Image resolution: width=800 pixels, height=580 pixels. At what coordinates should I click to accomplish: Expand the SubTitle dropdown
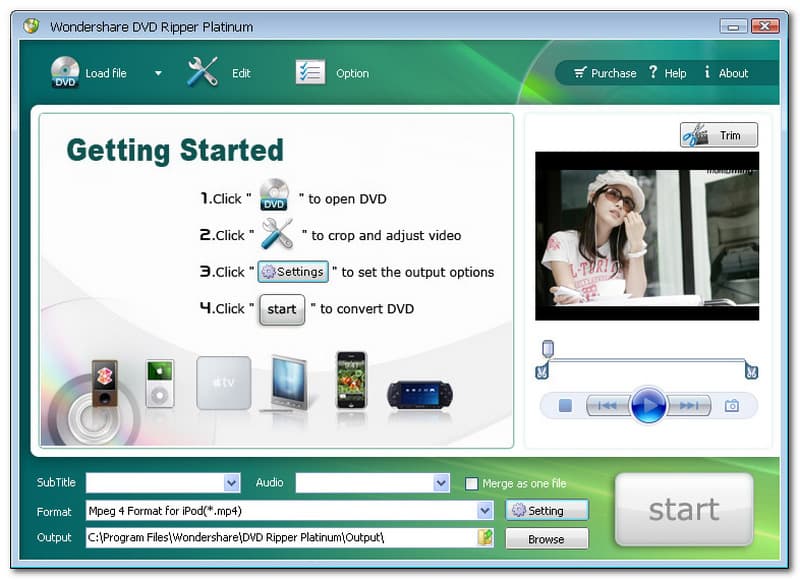tap(231, 483)
